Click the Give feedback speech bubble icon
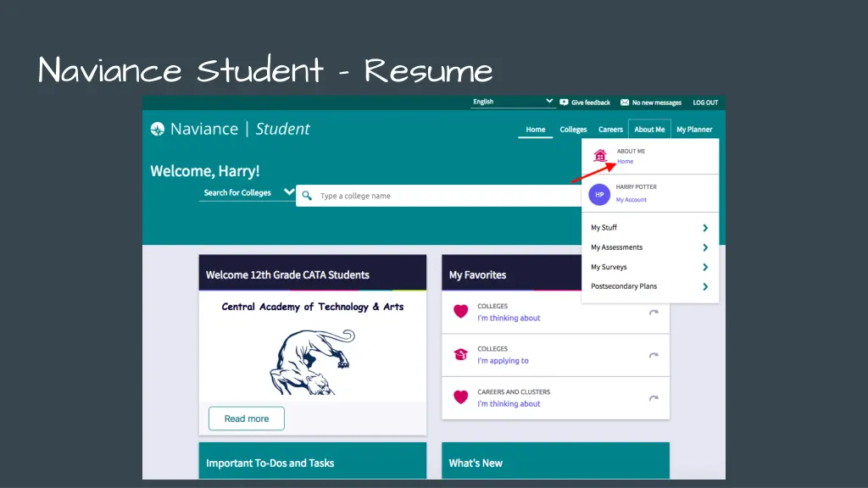This screenshot has width=868, height=488. (x=564, y=103)
